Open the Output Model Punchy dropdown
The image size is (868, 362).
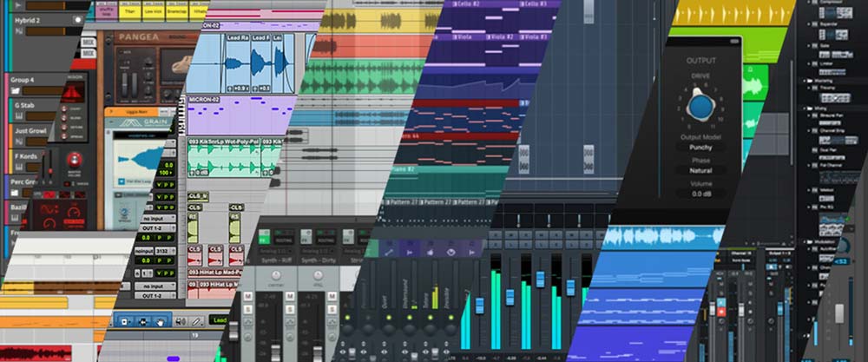tap(700, 148)
